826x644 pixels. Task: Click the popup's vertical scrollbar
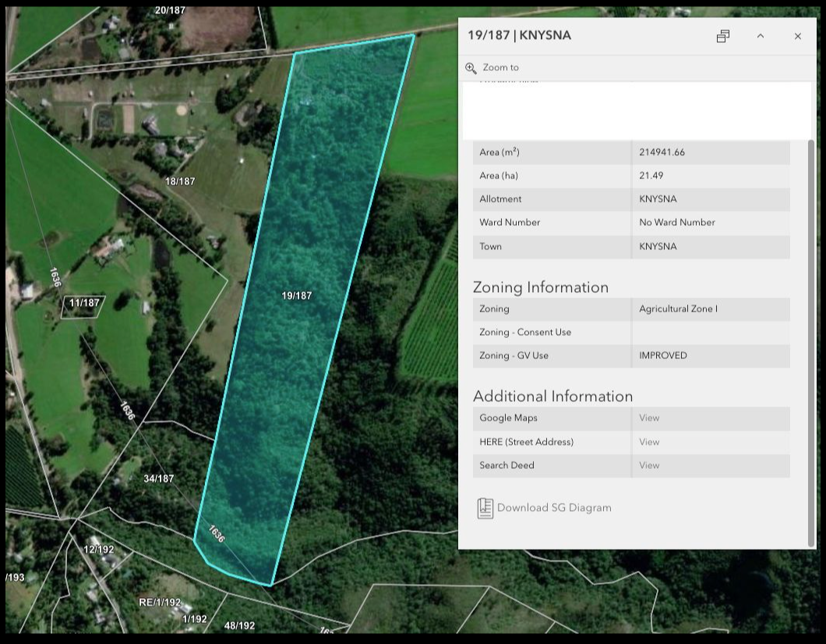811,343
